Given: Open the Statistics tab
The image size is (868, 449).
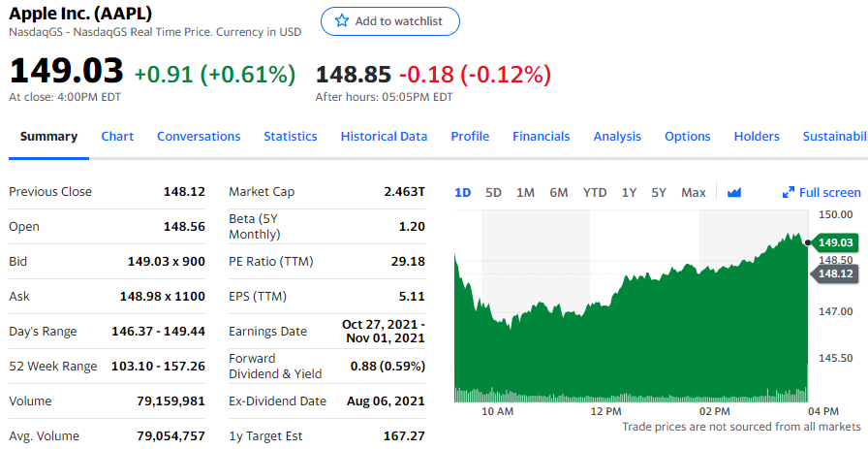Looking at the screenshot, I should [291, 136].
